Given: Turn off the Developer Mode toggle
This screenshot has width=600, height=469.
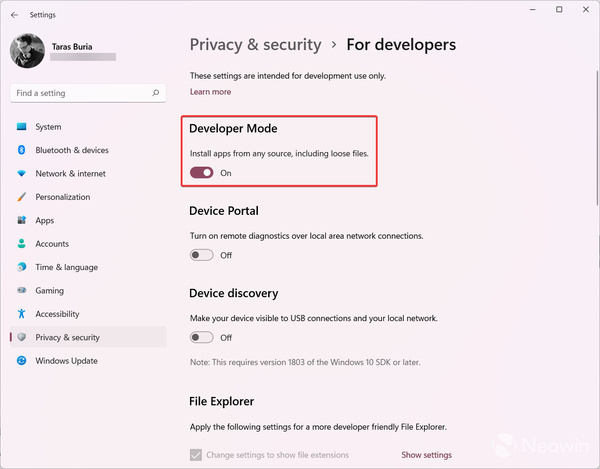Looking at the screenshot, I should point(202,173).
